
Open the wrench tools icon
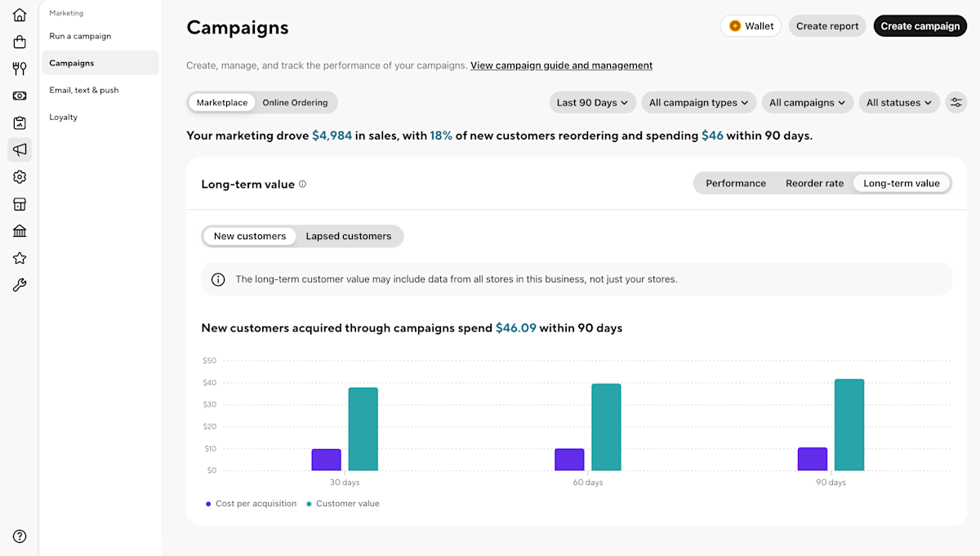tap(20, 285)
